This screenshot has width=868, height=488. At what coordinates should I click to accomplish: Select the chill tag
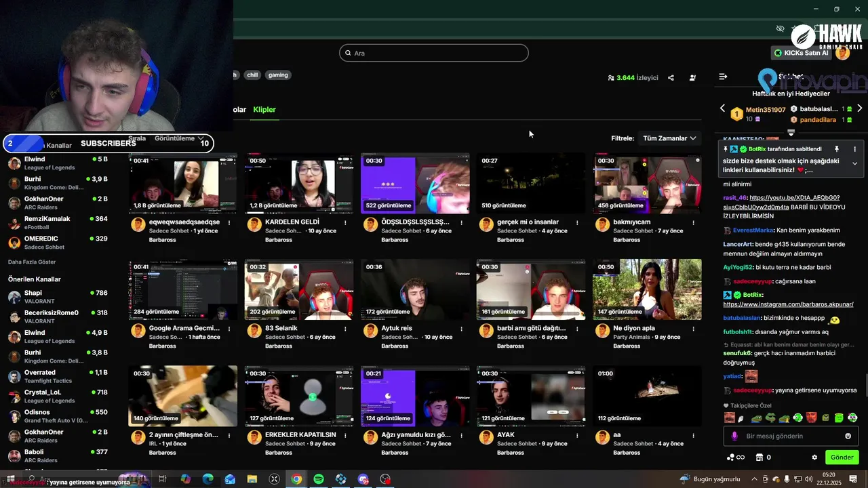pos(252,75)
